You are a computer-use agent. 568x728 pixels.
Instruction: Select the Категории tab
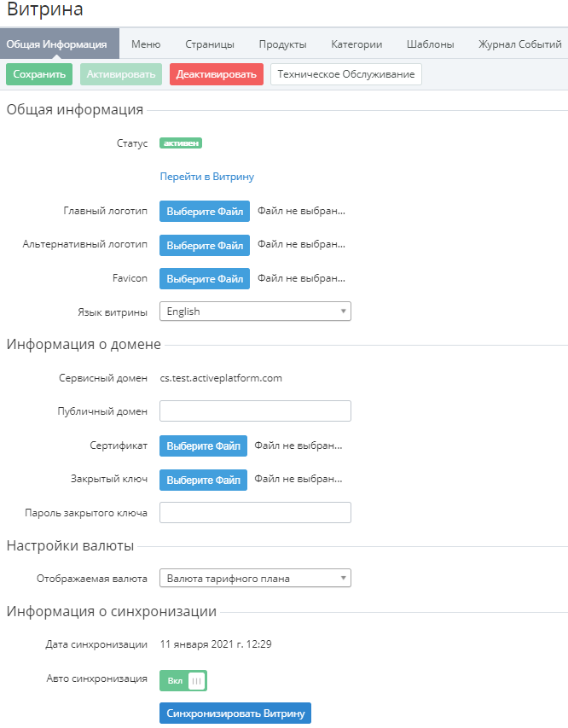pos(356,44)
